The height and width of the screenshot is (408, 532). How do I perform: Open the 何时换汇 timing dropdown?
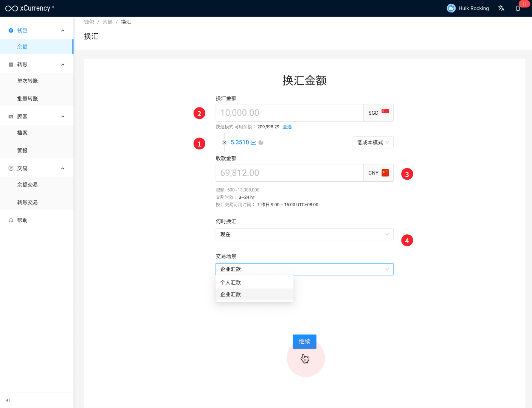(304, 234)
